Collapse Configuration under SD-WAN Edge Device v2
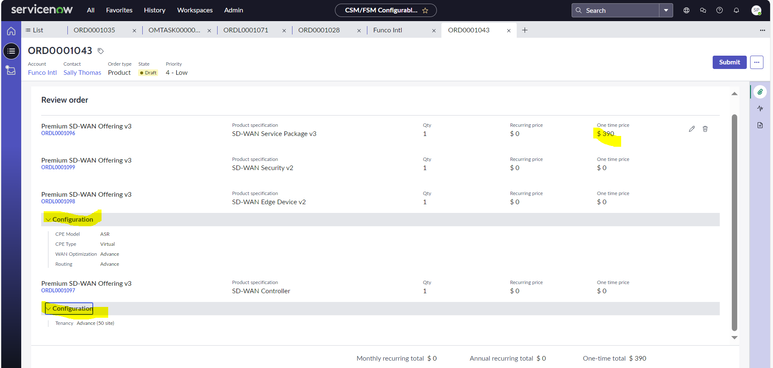This screenshot has width=773, height=368. [69, 220]
